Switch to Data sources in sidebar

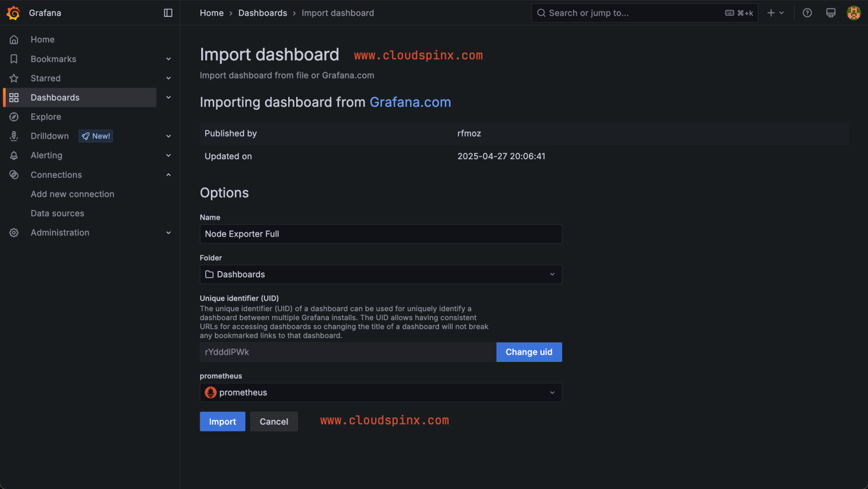[57, 213]
